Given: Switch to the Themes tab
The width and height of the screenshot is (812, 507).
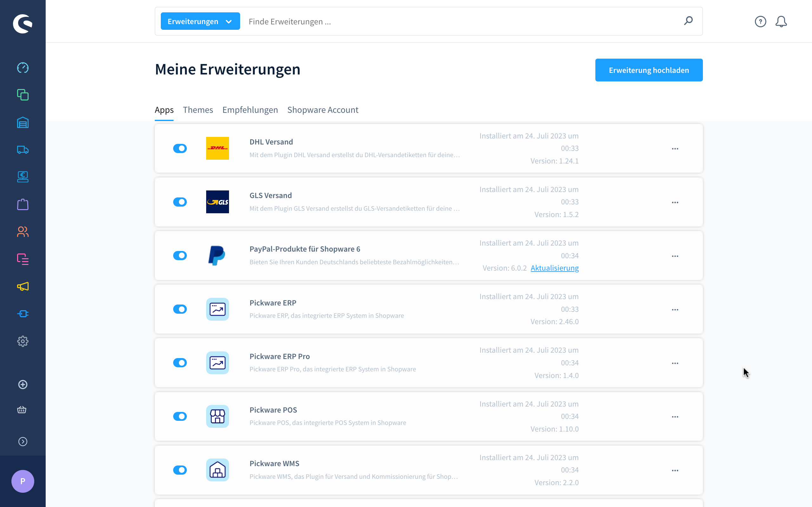Looking at the screenshot, I should click(x=198, y=110).
